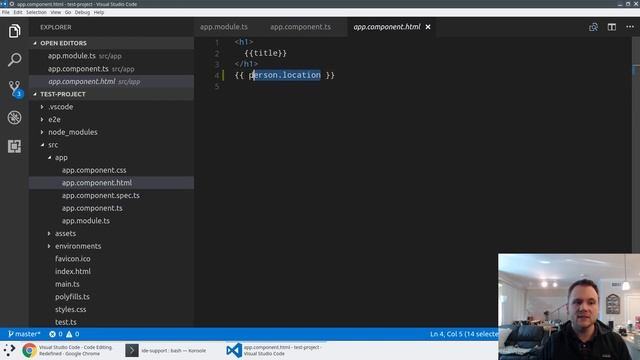Viewport: 640px width, 360px height.
Task: Click the closing h1 tag on line 3
Action: coord(247,64)
